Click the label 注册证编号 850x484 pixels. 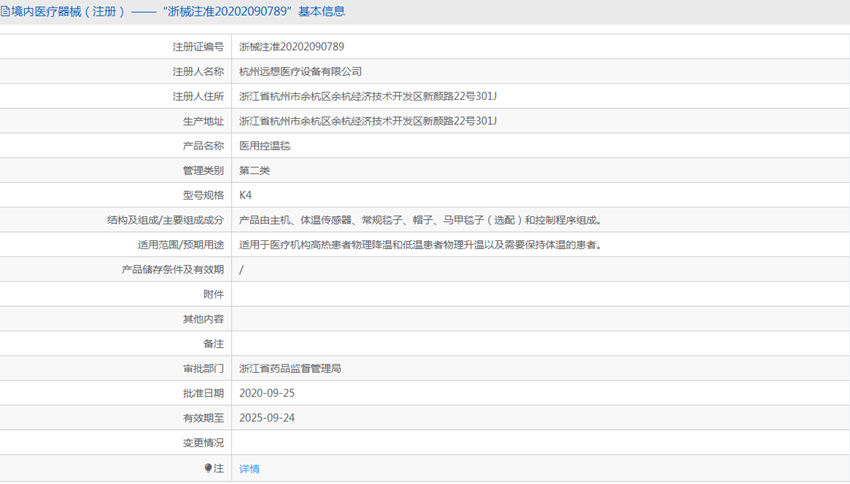(198, 47)
